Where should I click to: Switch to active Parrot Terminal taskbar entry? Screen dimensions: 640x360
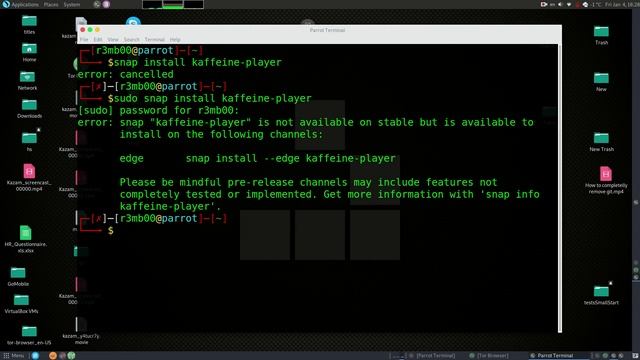tap(558, 356)
